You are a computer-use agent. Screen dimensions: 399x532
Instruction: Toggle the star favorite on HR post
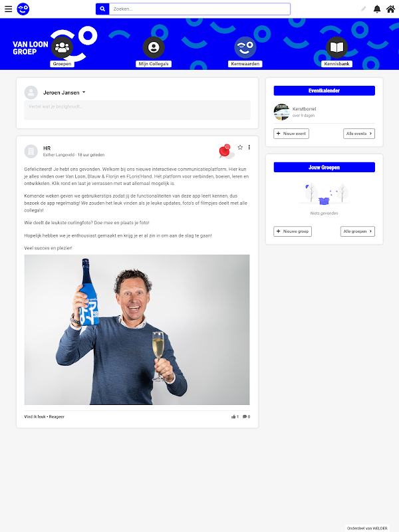[240, 147]
